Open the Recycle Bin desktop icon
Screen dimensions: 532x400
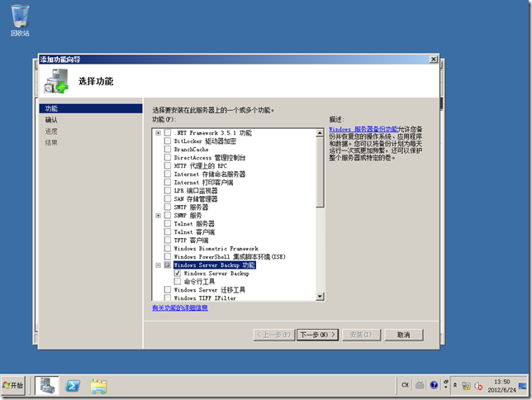click(x=20, y=20)
